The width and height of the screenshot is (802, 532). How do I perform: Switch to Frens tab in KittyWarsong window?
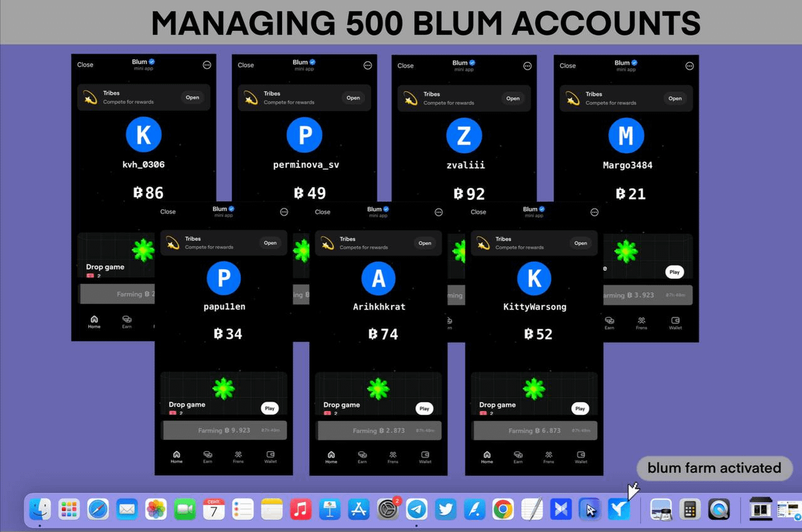tap(549, 457)
